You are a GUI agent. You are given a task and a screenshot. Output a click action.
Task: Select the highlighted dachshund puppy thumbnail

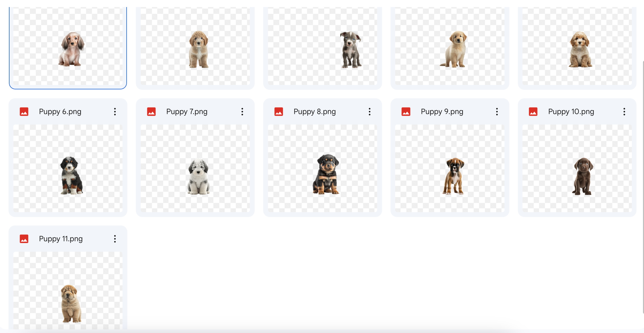click(x=68, y=46)
